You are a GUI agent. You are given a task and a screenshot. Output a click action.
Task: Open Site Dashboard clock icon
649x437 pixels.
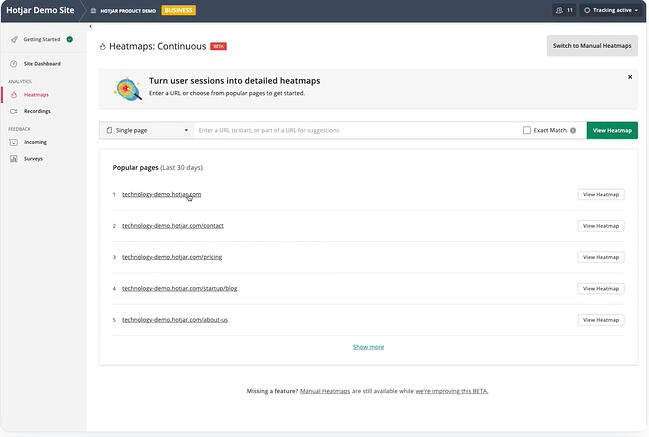[x=14, y=64]
